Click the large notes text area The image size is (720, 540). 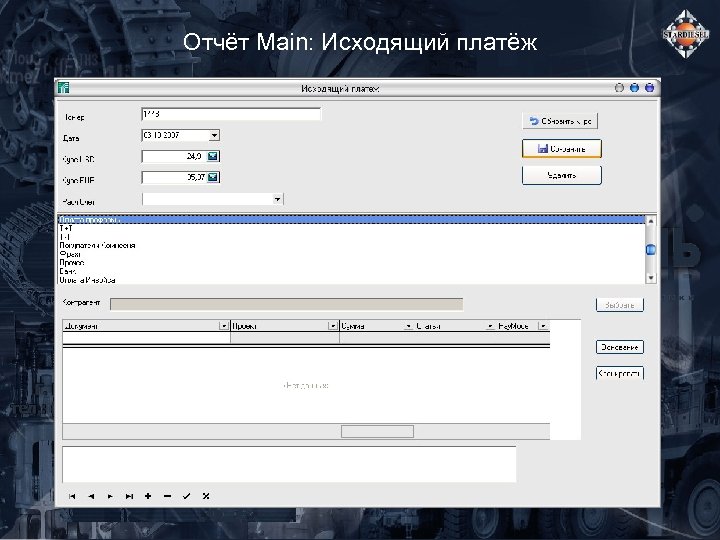click(x=289, y=464)
